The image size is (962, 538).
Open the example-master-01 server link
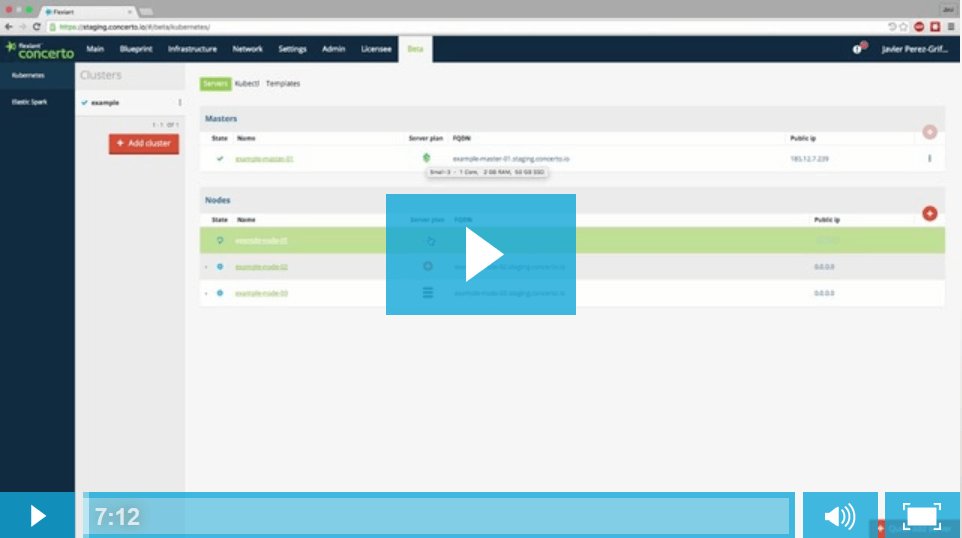coord(264,159)
